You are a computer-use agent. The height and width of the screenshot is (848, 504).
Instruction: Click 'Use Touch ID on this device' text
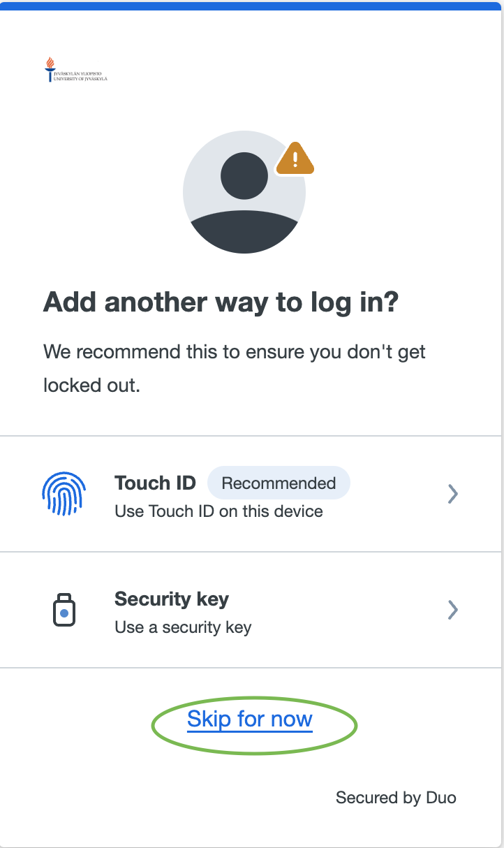(x=218, y=511)
